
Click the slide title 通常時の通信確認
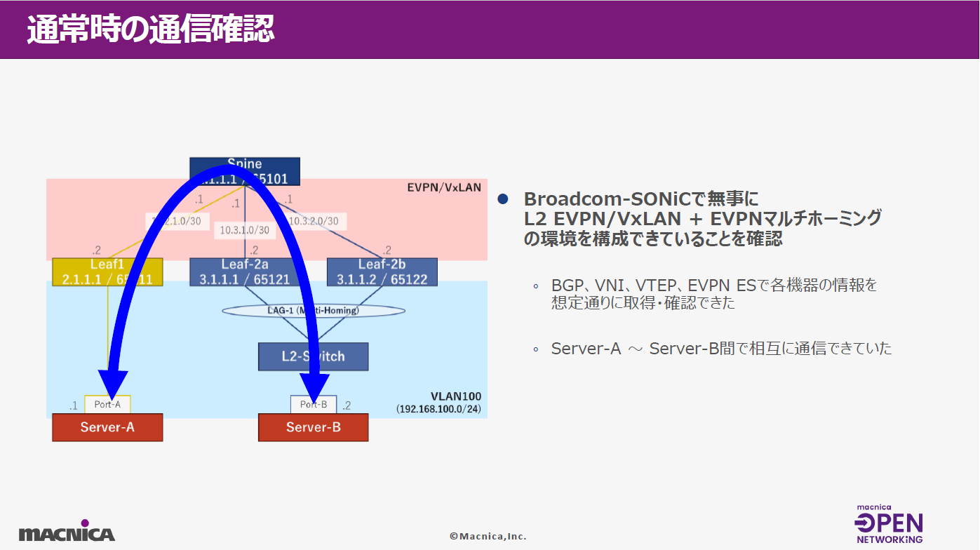click(149, 30)
